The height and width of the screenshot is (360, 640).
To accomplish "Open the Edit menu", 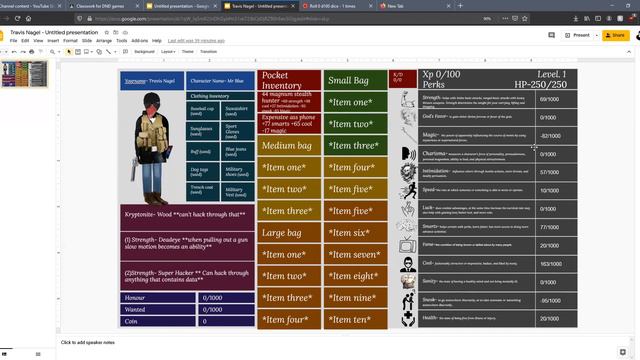I will coord(25,41).
